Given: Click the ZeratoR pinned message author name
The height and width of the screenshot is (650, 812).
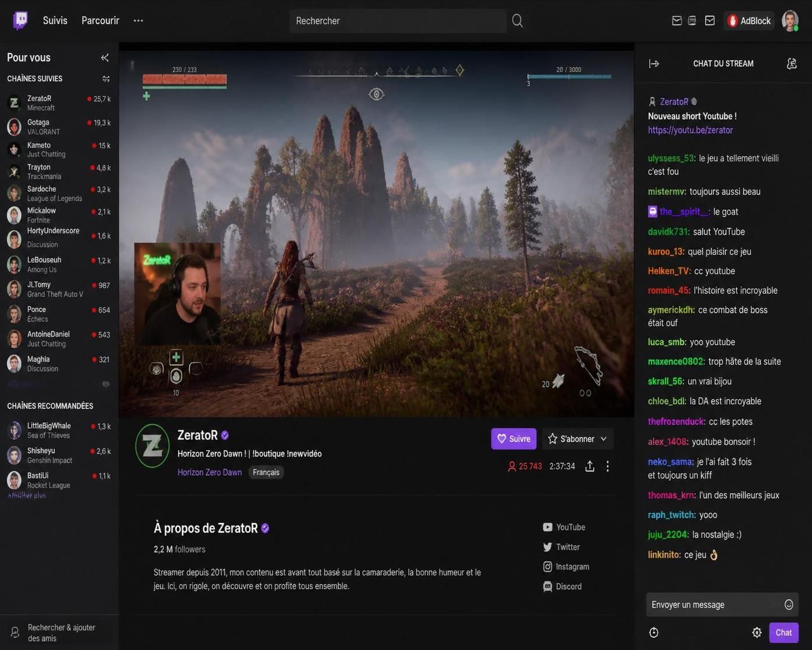Looking at the screenshot, I should pyautogui.click(x=674, y=102).
